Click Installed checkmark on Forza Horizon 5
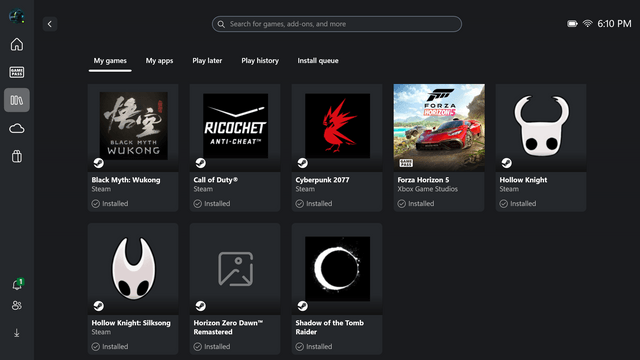Screen dimensions: 640x360 click(x=402, y=204)
